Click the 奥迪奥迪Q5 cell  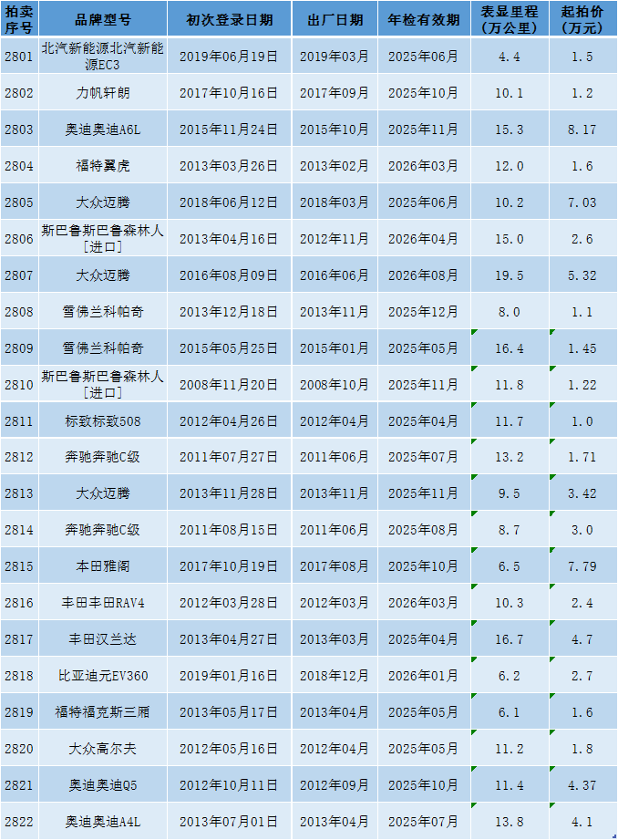[103, 785]
